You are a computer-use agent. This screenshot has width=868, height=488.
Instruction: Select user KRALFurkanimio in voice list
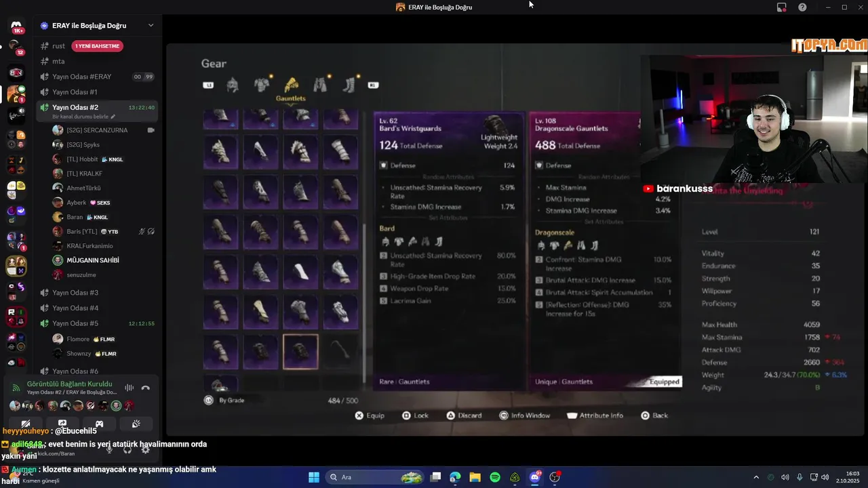pos(103,246)
